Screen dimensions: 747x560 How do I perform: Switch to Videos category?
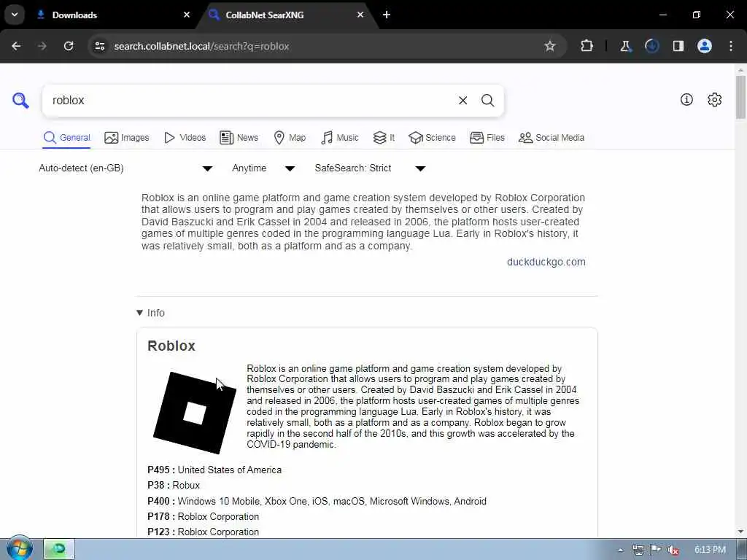pyautogui.click(x=185, y=138)
